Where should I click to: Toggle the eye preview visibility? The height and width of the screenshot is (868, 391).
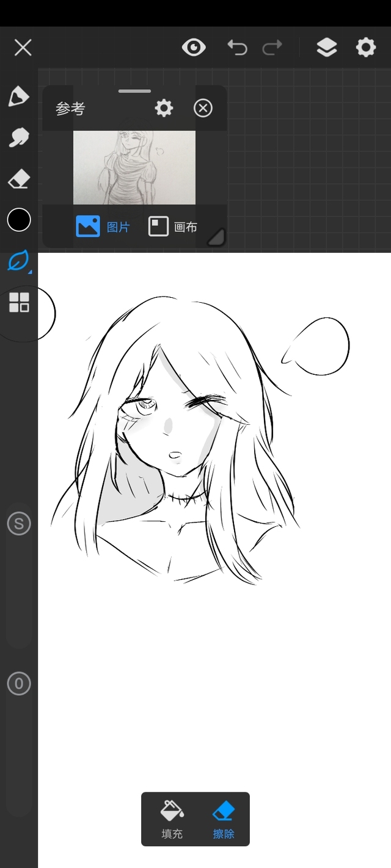pos(194,47)
